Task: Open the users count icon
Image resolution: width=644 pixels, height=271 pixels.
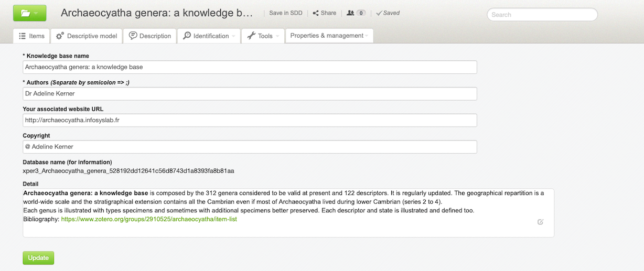Action: (x=350, y=13)
